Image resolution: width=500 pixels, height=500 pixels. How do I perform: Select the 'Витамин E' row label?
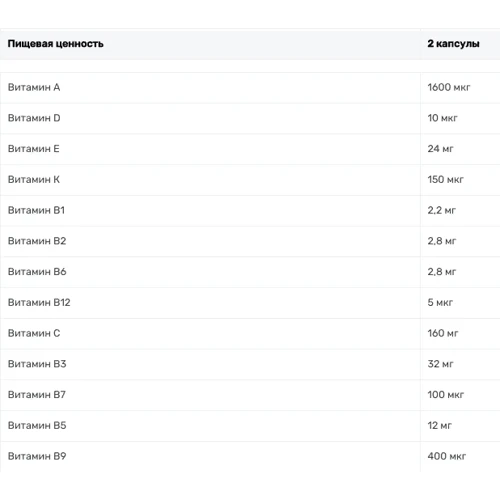(x=34, y=149)
